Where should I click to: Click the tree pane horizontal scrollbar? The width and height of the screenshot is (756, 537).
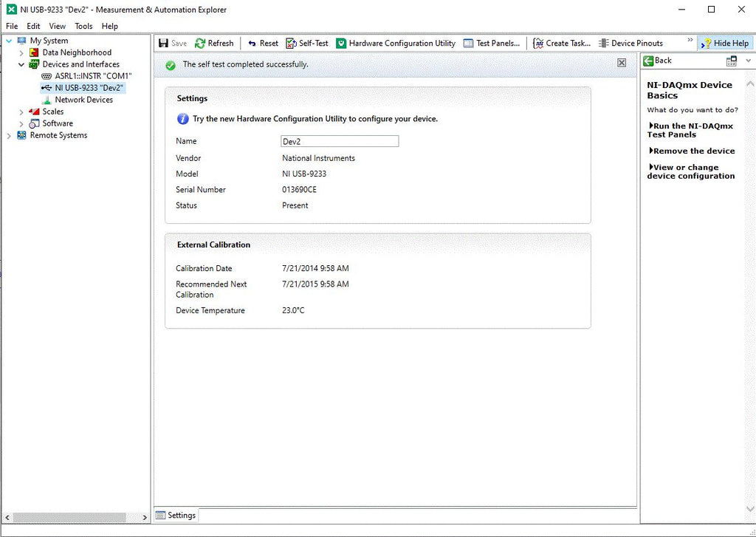click(x=69, y=517)
